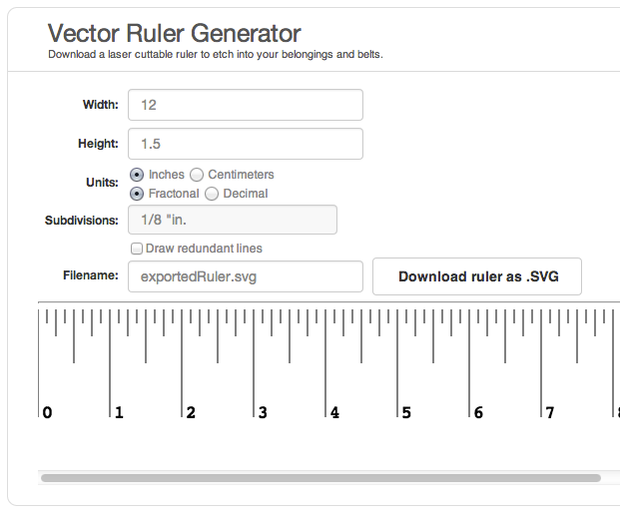Click the 1 inch mark on the ruler
Screen dimensions: 620x517
(118, 412)
